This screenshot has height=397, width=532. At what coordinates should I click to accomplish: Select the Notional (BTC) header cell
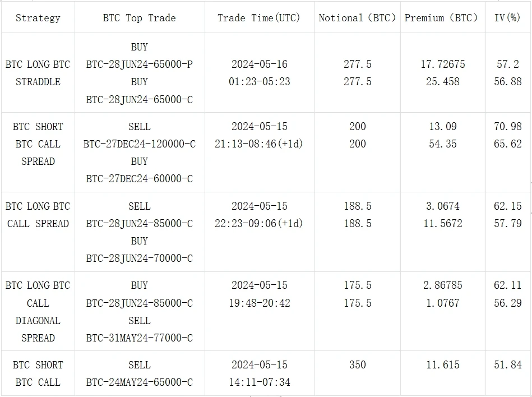(357, 17)
